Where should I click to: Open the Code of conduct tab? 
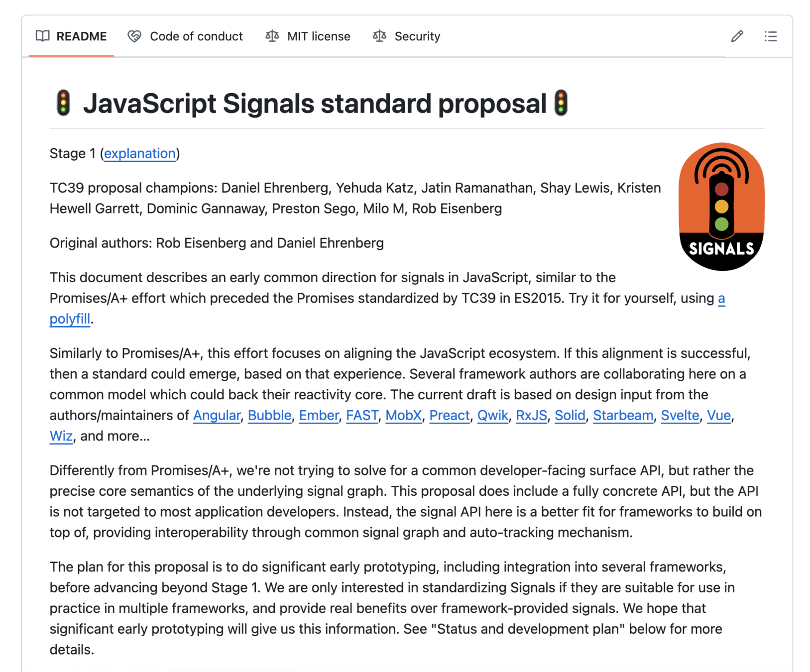click(185, 36)
